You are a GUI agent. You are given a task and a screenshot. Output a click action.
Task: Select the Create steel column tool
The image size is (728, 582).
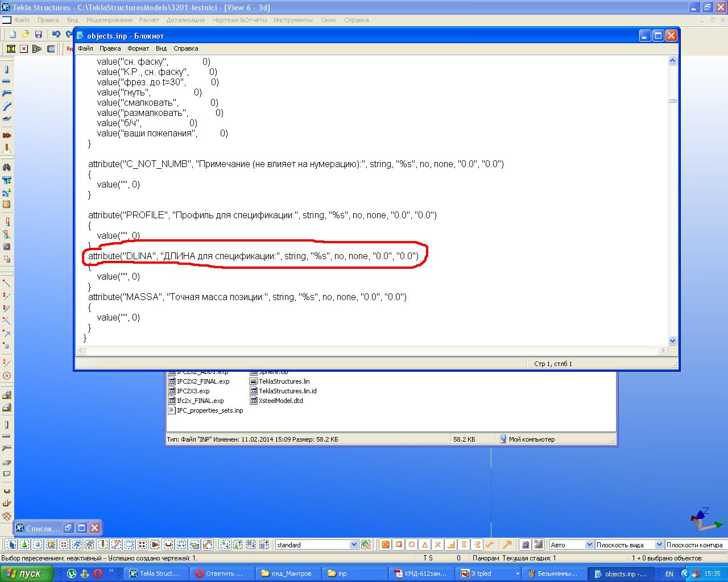coord(7,69)
